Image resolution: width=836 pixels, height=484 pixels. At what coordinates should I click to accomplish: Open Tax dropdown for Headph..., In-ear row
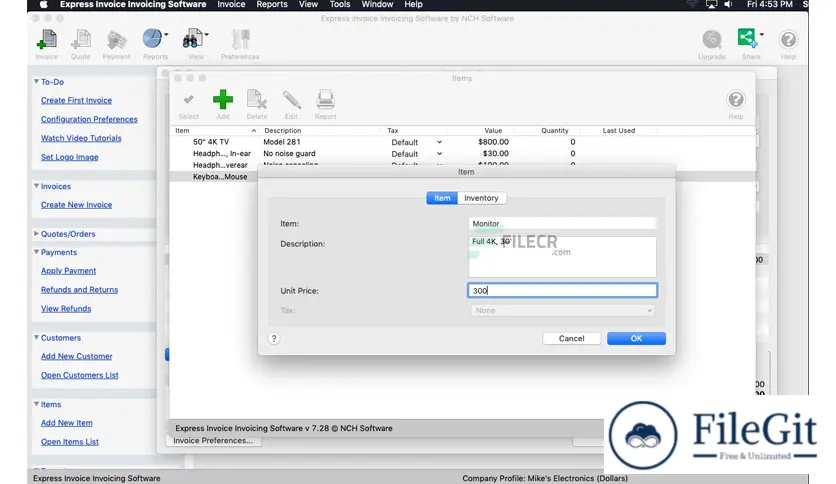439,154
